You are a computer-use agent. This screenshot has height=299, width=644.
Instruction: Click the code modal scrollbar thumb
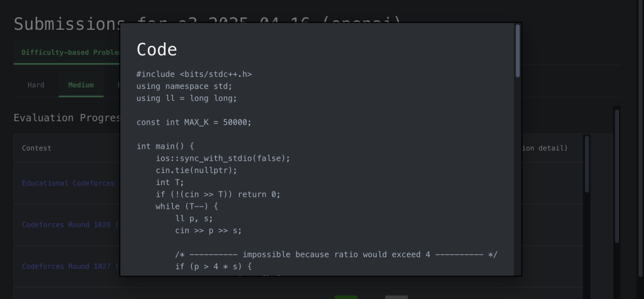click(x=518, y=51)
